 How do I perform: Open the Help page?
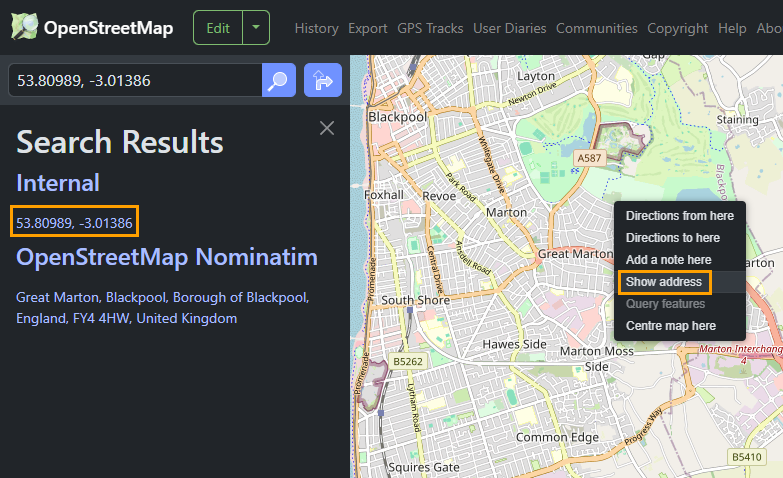(732, 28)
